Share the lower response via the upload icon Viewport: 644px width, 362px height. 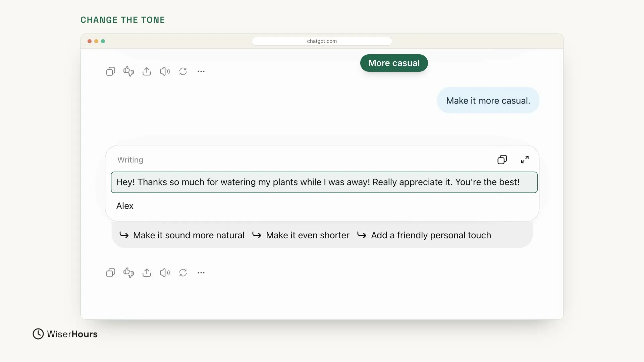click(x=147, y=273)
